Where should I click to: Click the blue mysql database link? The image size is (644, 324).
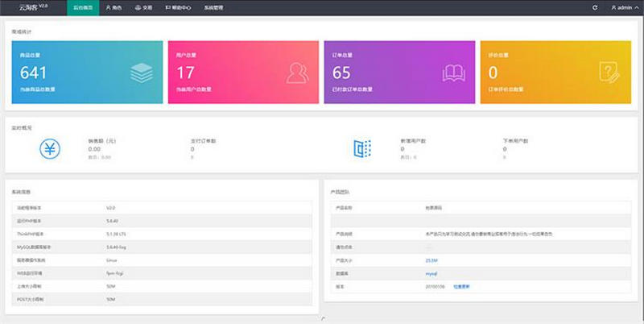click(x=431, y=273)
